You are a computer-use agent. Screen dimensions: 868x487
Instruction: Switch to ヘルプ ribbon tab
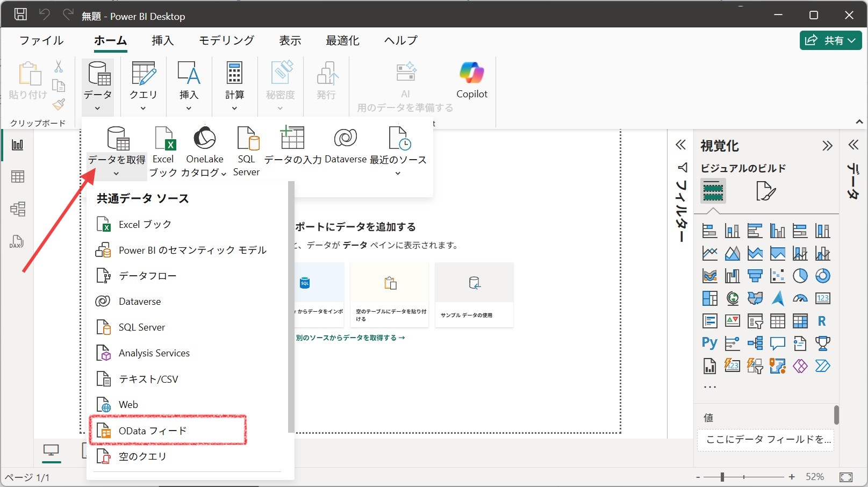(401, 40)
